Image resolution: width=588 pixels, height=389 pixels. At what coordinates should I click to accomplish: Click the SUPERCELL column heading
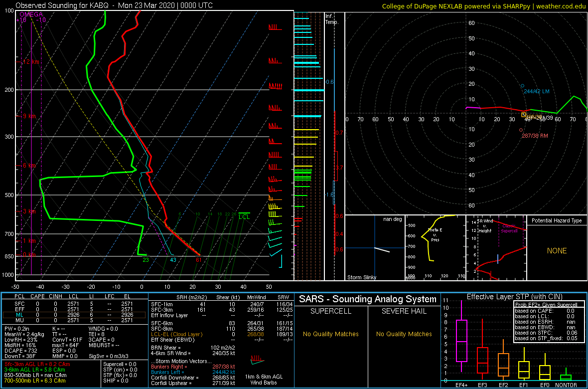pos(331,311)
